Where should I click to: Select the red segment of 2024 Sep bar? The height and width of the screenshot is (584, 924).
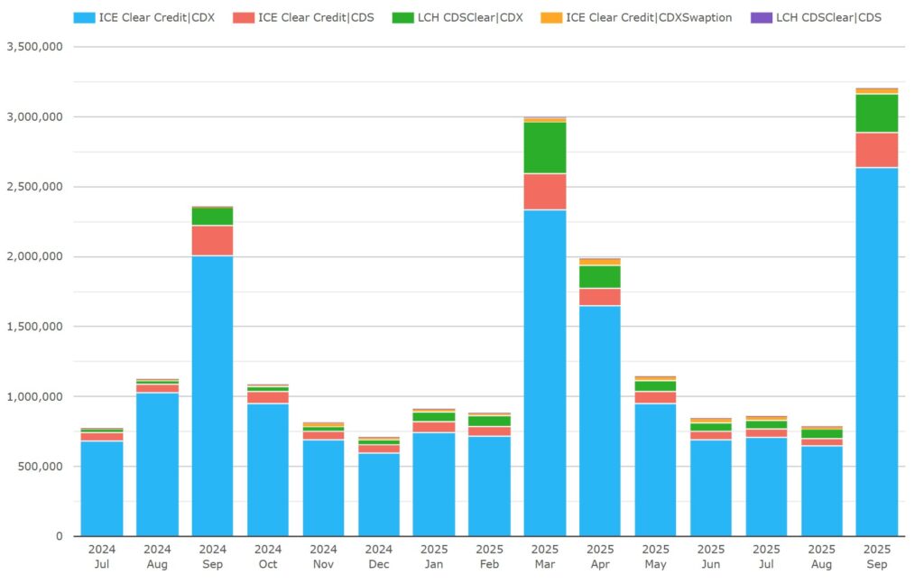coord(212,240)
